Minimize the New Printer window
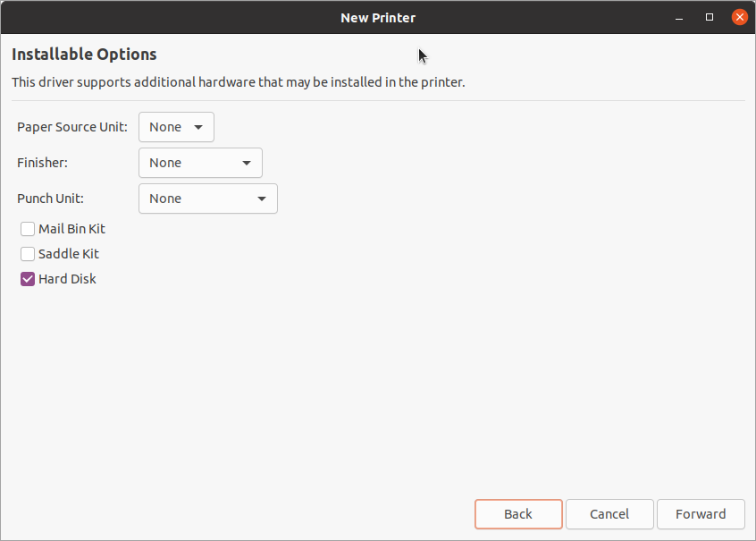Viewport: 756px width, 541px height. coord(680,17)
